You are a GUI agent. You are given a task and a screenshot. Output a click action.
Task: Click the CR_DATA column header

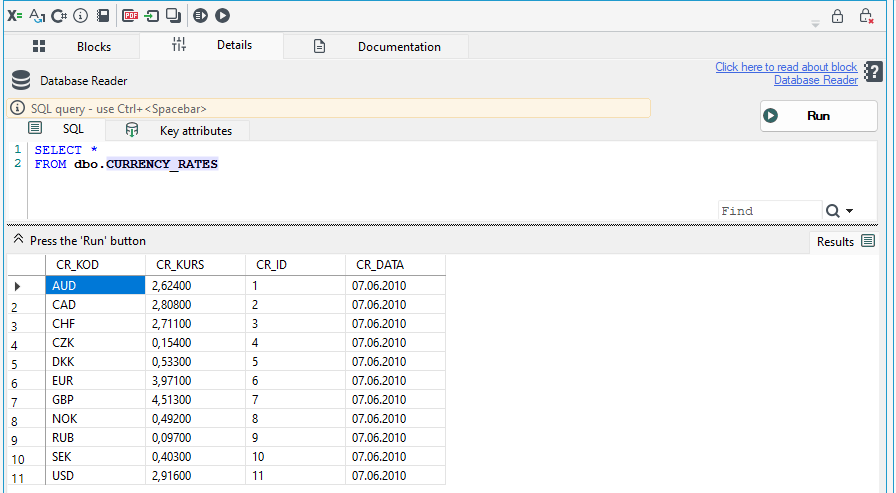coord(395,264)
